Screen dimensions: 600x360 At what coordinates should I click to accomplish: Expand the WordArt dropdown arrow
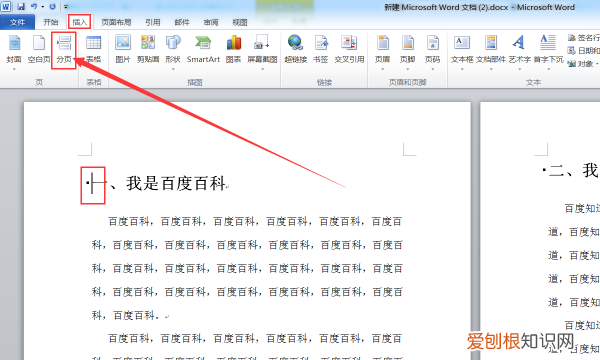[519, 69]
